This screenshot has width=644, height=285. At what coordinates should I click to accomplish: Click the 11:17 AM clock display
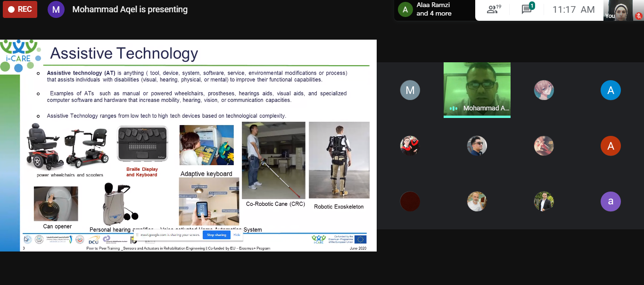(x=573, y=9)
